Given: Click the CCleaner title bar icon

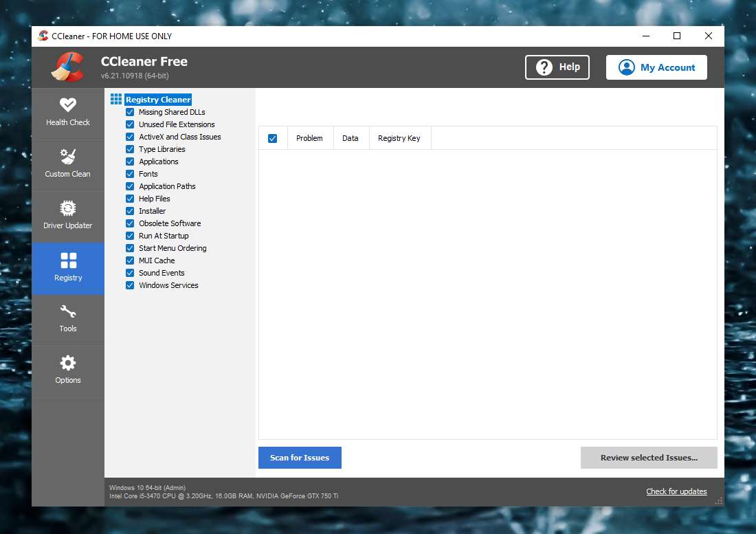Looking at the screenshot, I should 43,36.
